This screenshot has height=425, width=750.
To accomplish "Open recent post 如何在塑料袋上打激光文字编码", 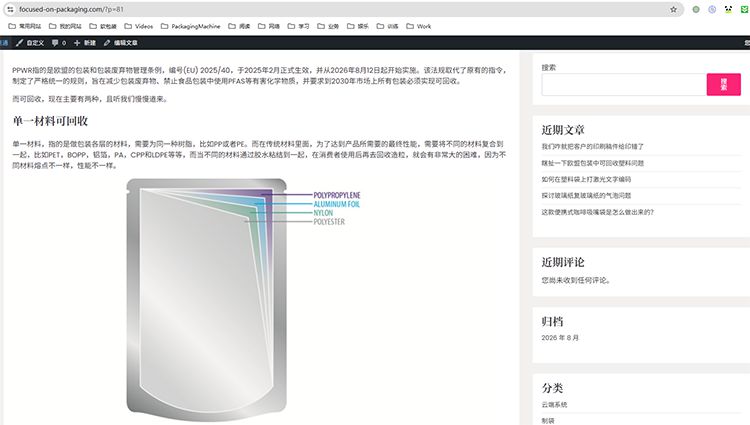I will tap(586, 179).
